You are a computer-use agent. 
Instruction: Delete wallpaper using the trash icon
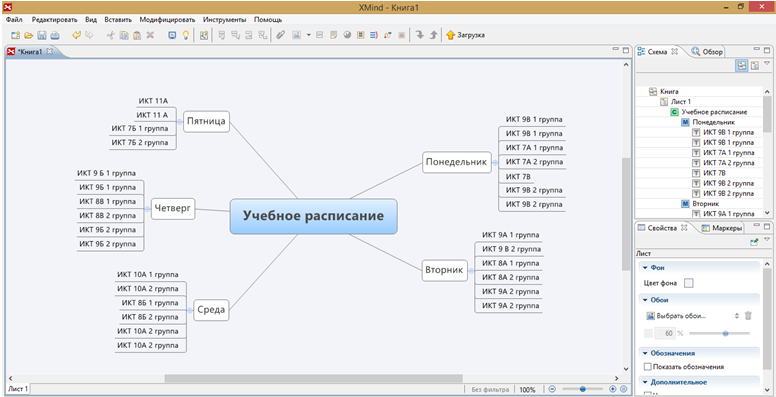click(x=748, y=315)
